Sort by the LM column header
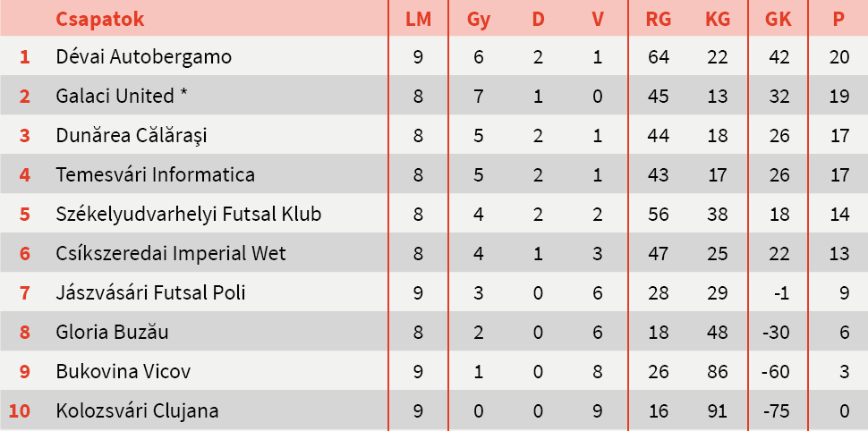Viewport: 868px width, 431px height. coord(418,19)
